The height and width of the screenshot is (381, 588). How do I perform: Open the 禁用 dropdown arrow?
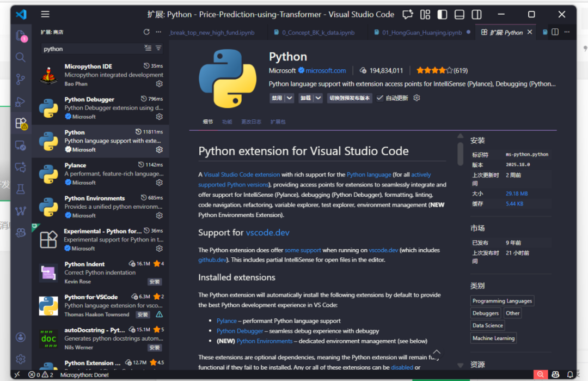tap(288, 98)
